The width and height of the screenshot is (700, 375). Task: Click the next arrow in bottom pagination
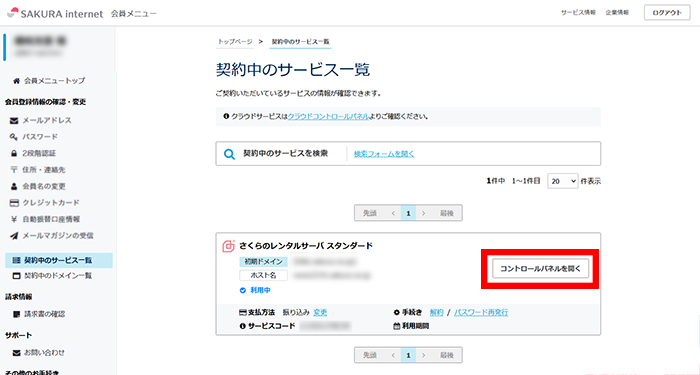(x=424, y=355)
